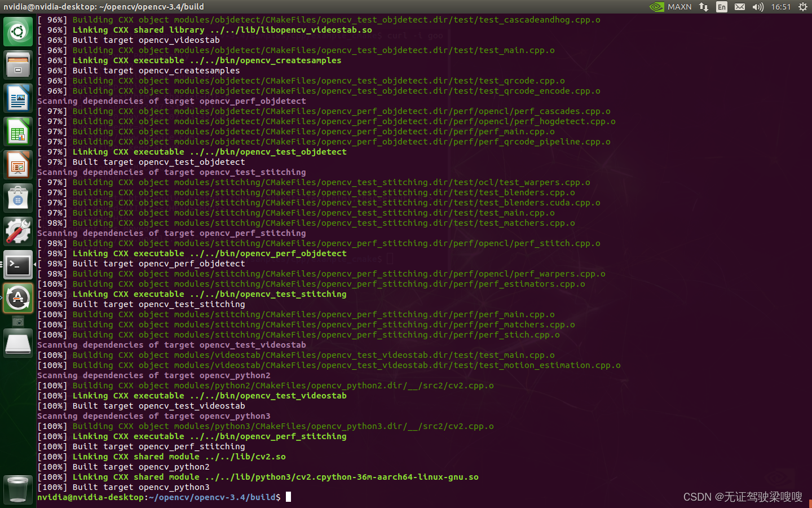Viewport: 812px width, 508px height.
Task: Click the MAXN label in top bar
Action: [x=679, y=7]
